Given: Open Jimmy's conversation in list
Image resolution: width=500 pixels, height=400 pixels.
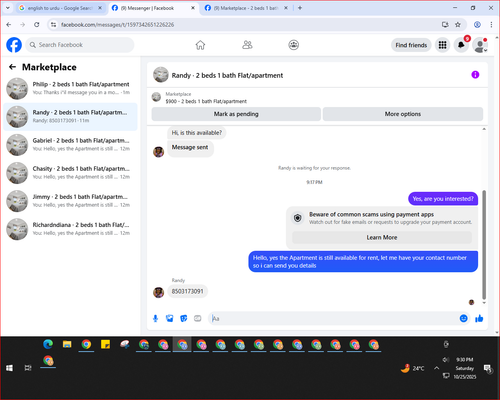Looking at the screenshot, I should (x=70, y=201).
